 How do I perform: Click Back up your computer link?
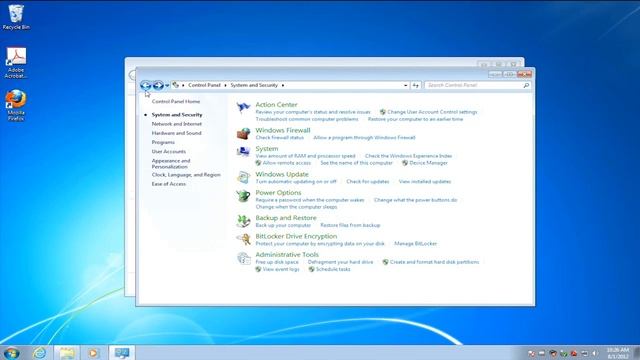click(283, 225)
